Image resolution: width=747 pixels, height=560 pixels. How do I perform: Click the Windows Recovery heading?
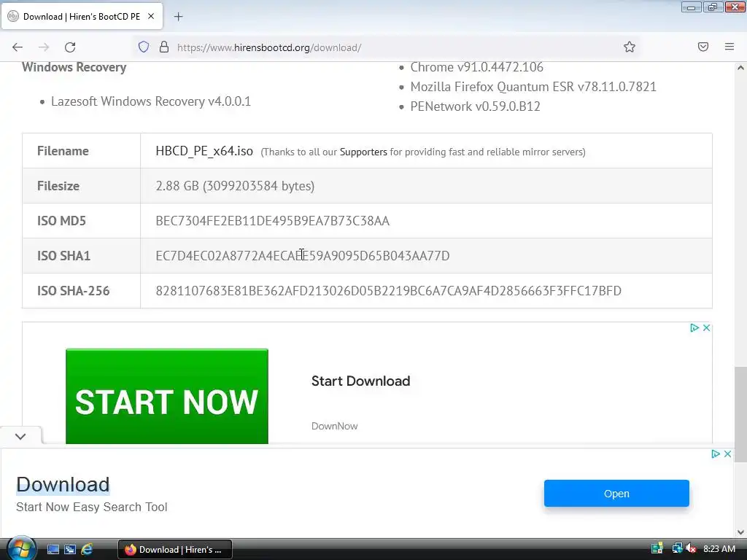(74, 67)
